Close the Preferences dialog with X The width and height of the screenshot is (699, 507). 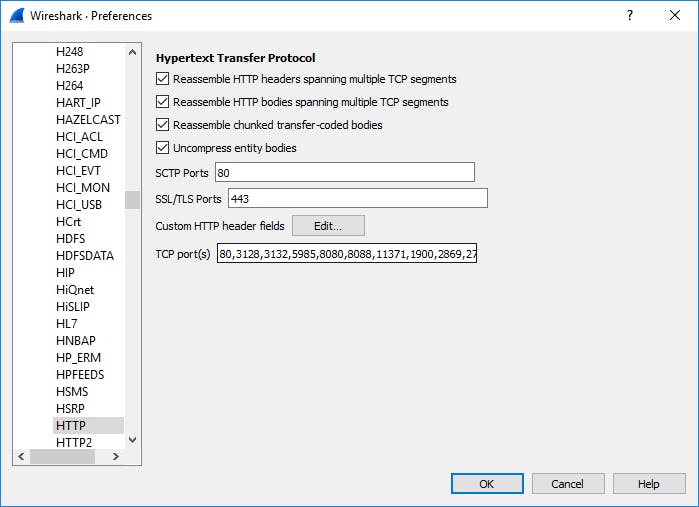pyautogui.click(x=675, y=16)
